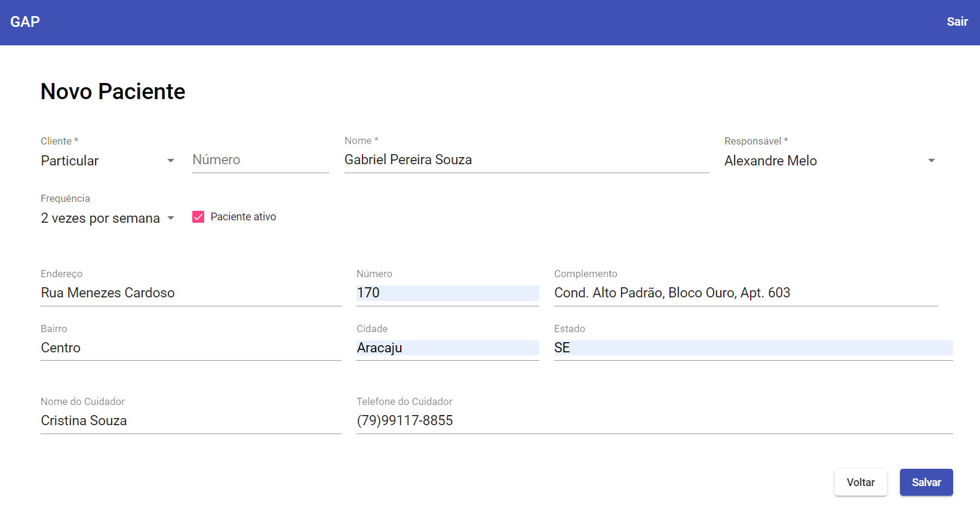This screenshot has height=510, width=980.
Task: Click the Complemento field
Action: coord(745,293)
